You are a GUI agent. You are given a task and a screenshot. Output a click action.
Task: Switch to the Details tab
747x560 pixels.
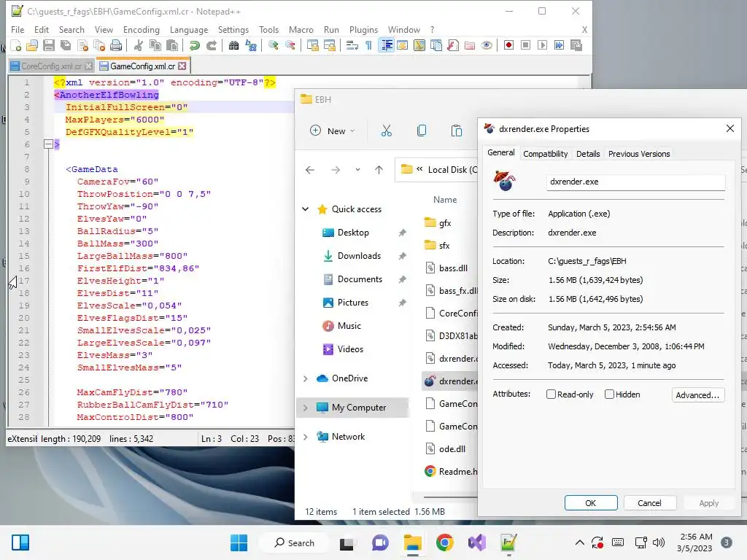point(588,154)
